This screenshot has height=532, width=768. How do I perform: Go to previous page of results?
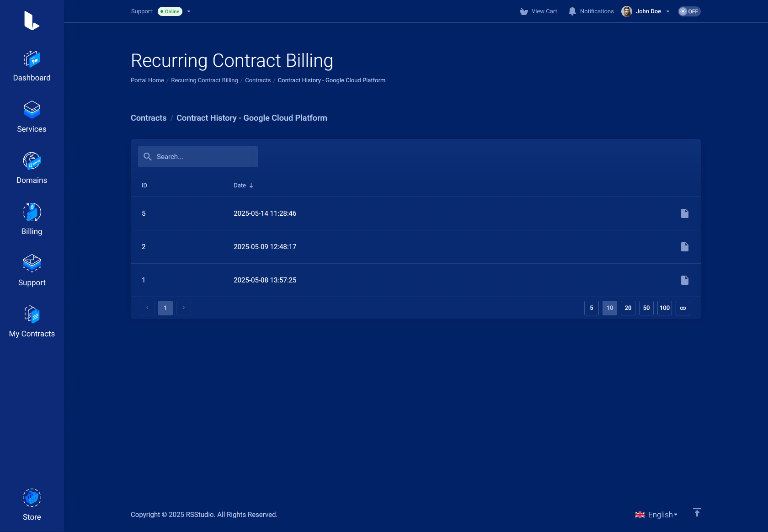tap(147, 308)
